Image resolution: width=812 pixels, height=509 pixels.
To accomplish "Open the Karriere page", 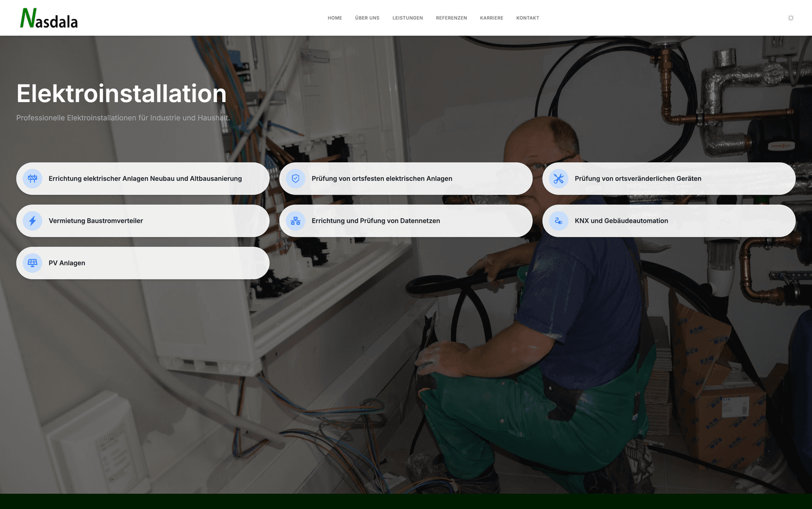I will pyautogui.click(x=491, y=18).
